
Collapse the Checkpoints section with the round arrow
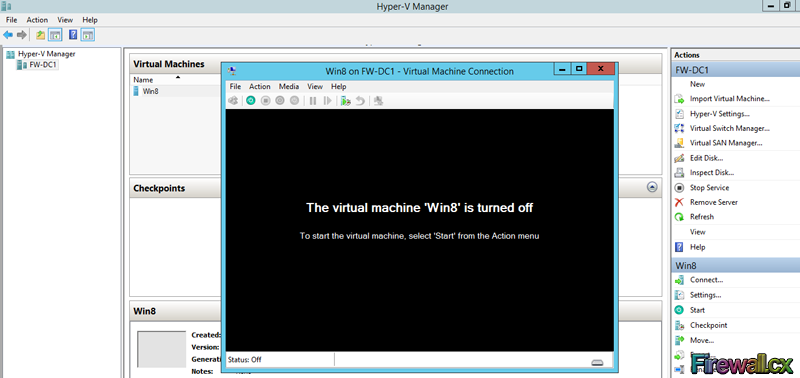coord(652,187)
